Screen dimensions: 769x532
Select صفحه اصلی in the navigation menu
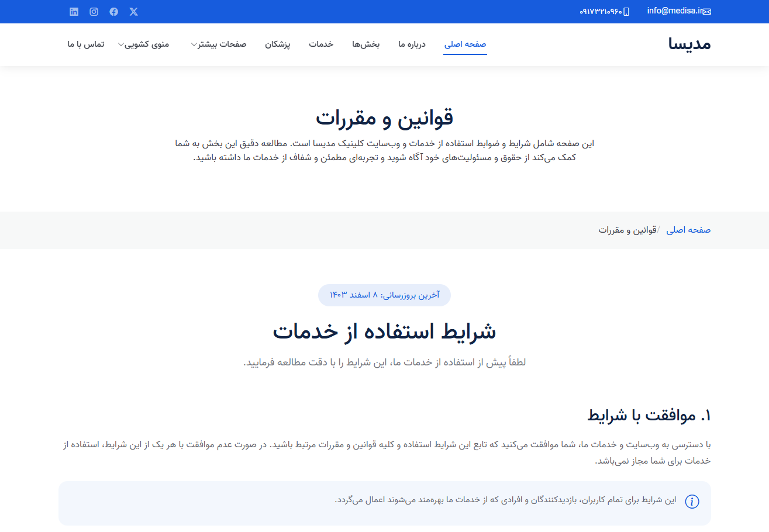[x=465, y=44]
